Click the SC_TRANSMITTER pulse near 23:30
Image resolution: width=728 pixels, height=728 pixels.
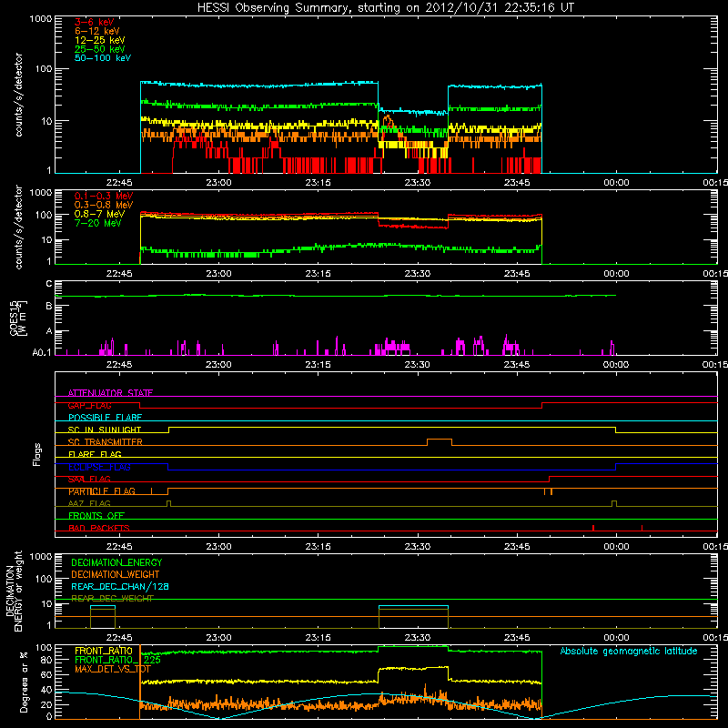[440, 441]
